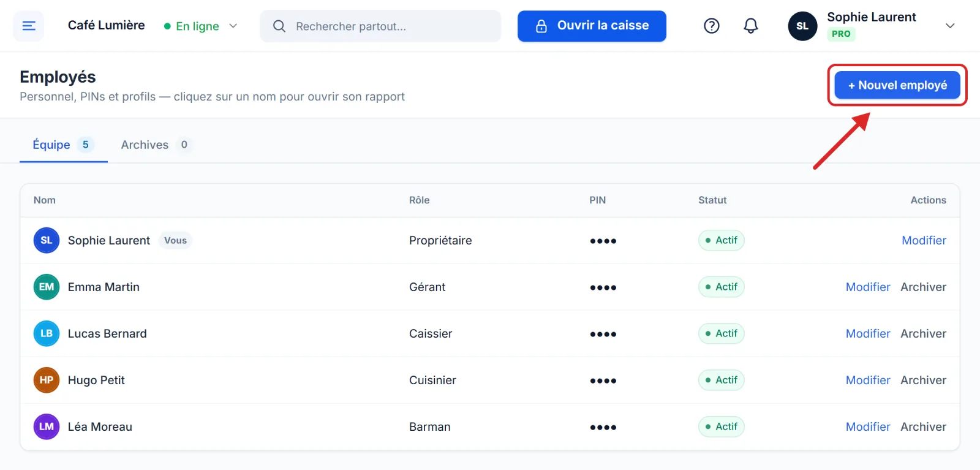Open Sophie Laurent's report by name in table
Viewport: 980px width, 470px height.
[x=109, y=240]
